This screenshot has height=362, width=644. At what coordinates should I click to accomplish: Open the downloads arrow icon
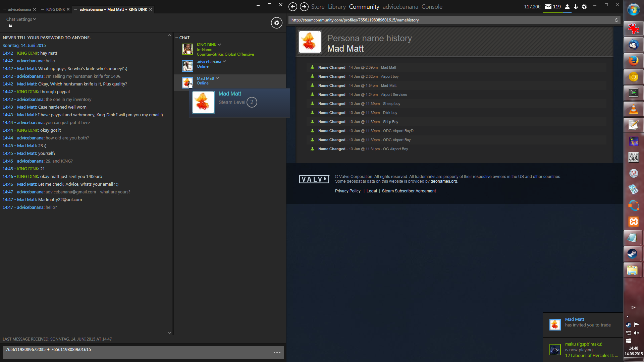(576, 7)
